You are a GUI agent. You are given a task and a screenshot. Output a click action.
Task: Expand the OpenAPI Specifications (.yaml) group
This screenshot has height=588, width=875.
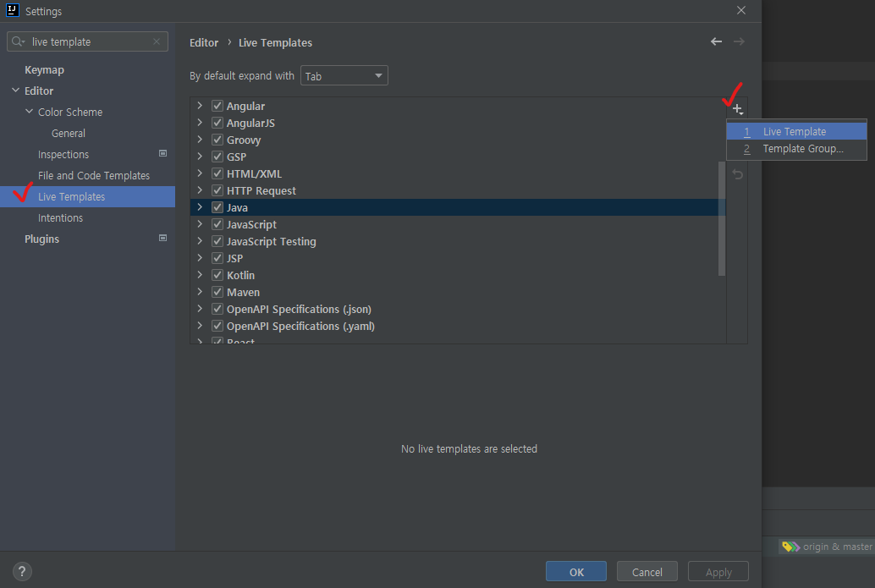pos(200,326)
